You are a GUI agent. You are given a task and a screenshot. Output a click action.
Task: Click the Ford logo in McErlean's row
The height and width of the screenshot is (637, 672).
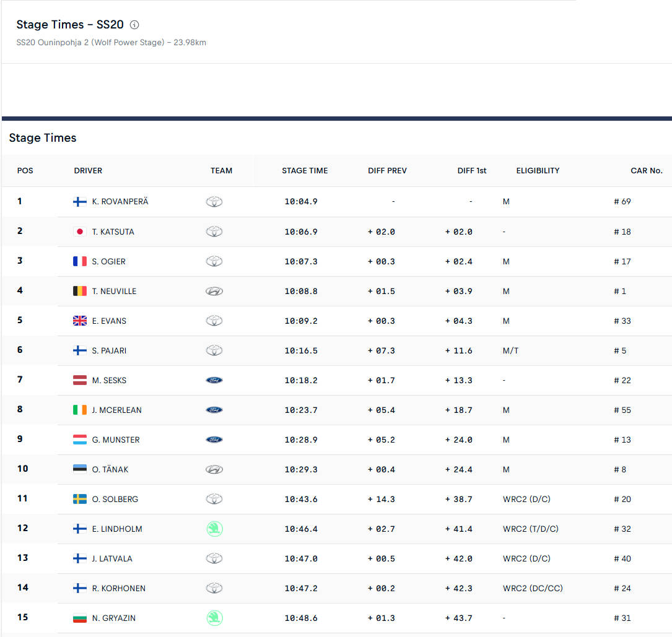[214, 410]
